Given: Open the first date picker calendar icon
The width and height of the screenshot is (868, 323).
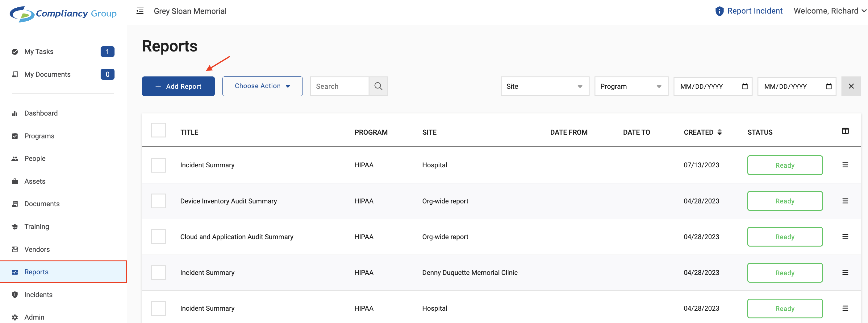Looking at the screenshot, I should 745,87.
